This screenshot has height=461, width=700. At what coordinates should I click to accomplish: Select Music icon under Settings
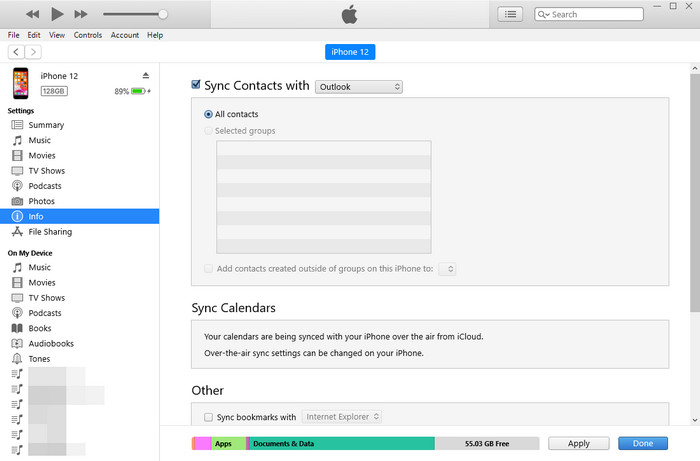17,140
